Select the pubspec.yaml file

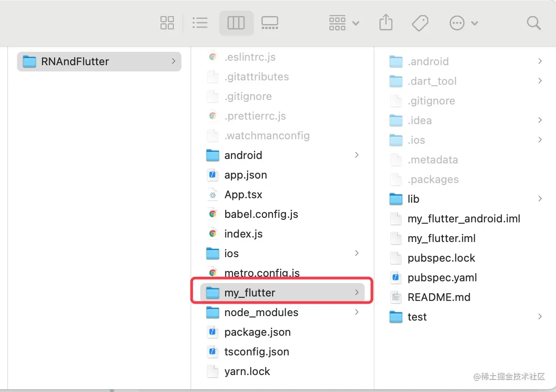[442, 278]
